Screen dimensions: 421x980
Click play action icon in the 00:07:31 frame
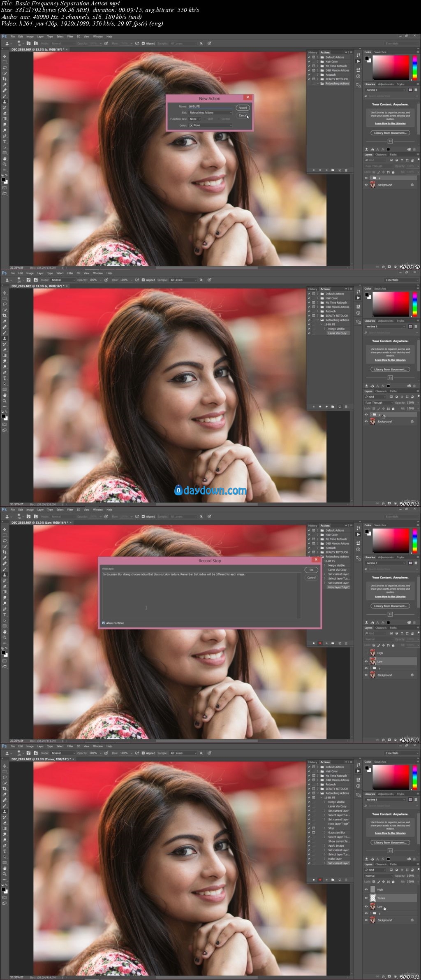click(326, 880)
